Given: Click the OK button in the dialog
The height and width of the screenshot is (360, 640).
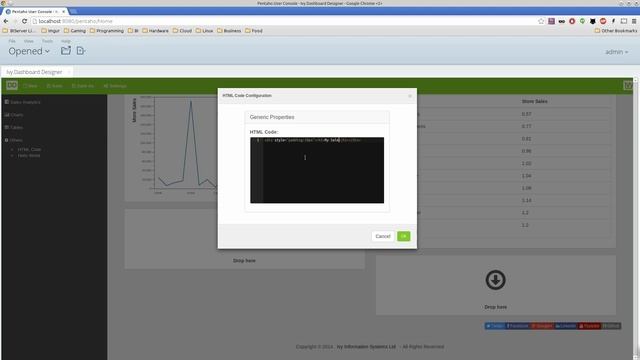Looking at the screenshot, I should (403, 236).
